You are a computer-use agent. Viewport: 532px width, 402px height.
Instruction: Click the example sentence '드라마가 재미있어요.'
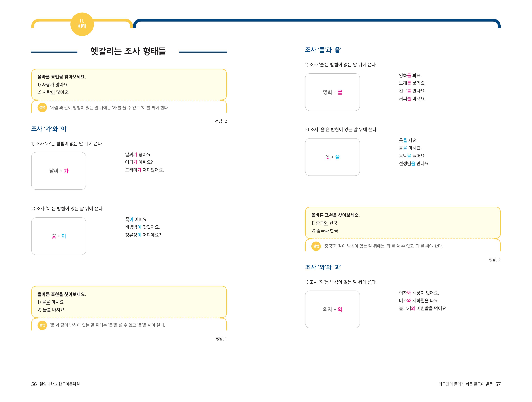(144, 170)
